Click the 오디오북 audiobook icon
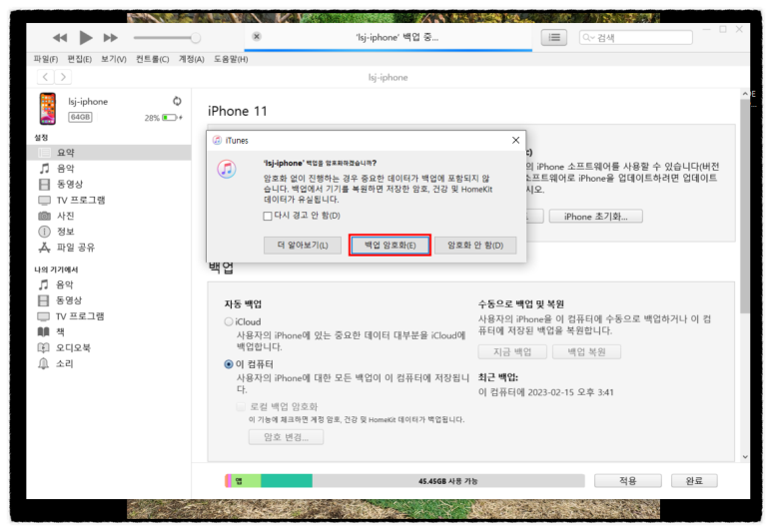This screenshot has height=532, width=772. tap(44, 347)
